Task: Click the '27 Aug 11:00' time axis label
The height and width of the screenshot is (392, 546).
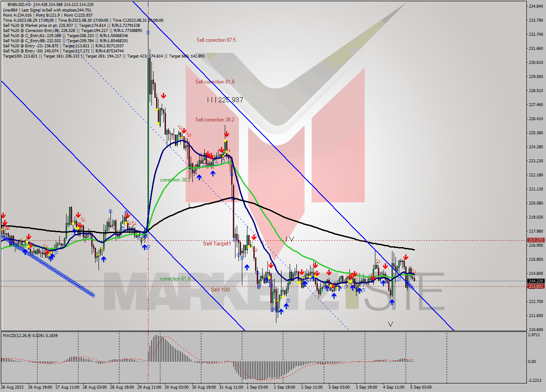Action: (x=67, y=387)
